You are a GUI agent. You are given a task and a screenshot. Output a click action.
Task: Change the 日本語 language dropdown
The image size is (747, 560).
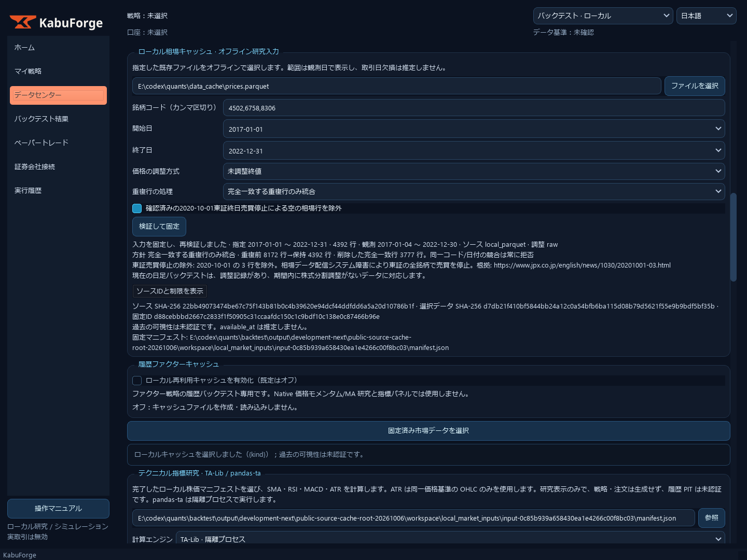[x=706, y=16]
